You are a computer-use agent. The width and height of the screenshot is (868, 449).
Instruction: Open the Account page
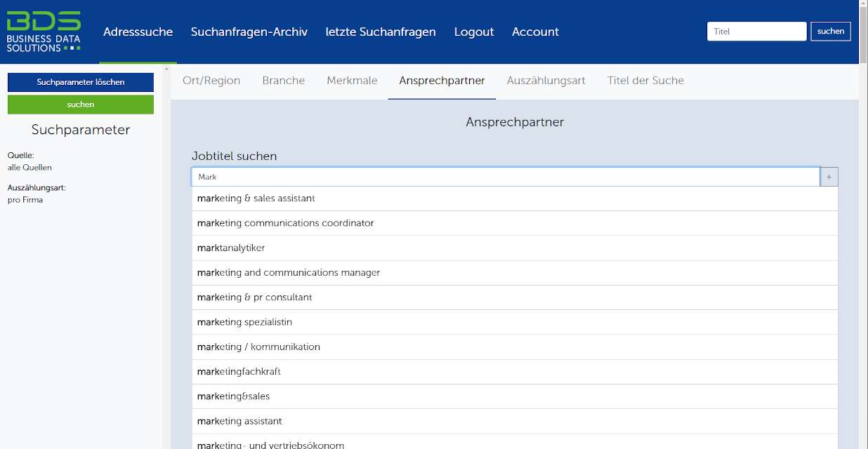point(535,32)
